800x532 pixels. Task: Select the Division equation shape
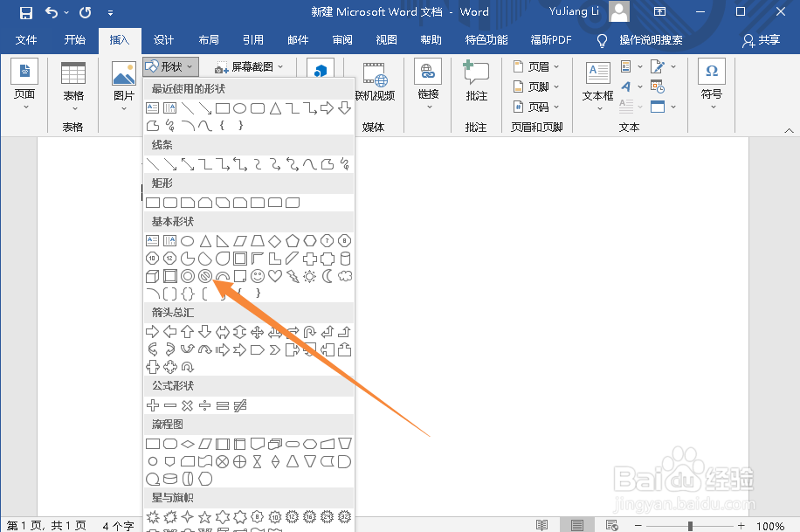click(x=204, y=406)
